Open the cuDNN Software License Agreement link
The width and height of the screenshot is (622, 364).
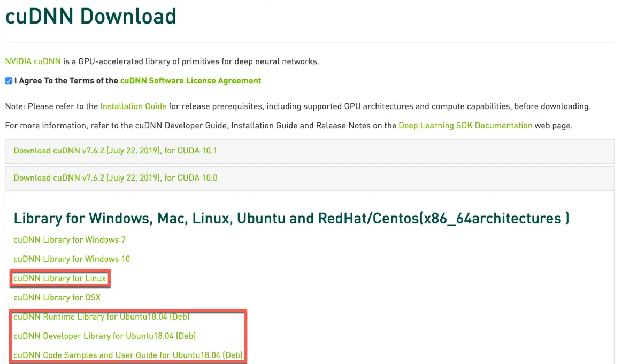tap(190, 81)
